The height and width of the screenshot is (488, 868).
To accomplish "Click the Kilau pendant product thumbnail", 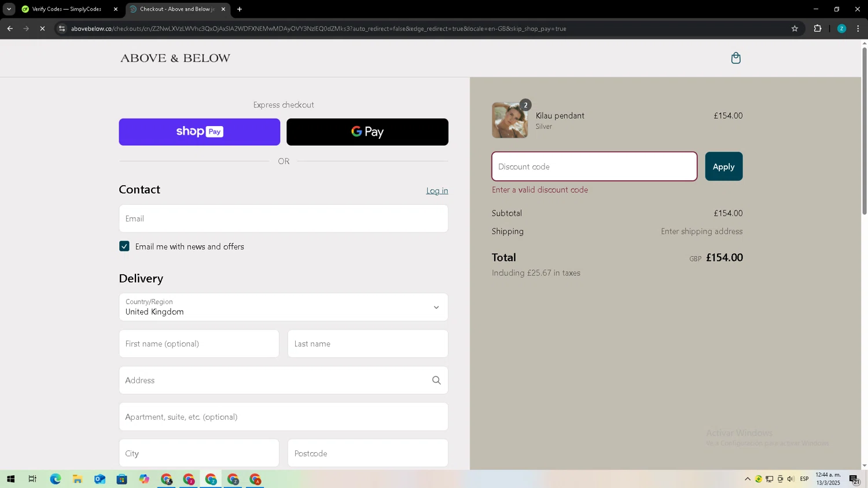I will coord(510,120).
